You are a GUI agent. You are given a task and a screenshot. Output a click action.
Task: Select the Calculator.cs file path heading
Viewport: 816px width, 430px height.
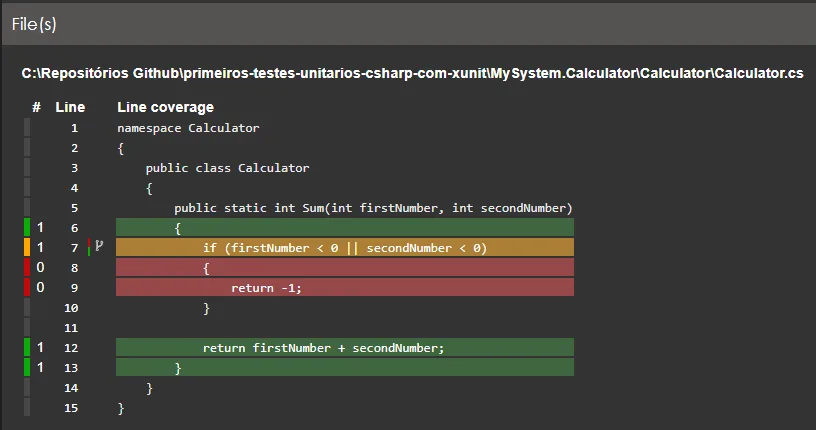point(412,73)
